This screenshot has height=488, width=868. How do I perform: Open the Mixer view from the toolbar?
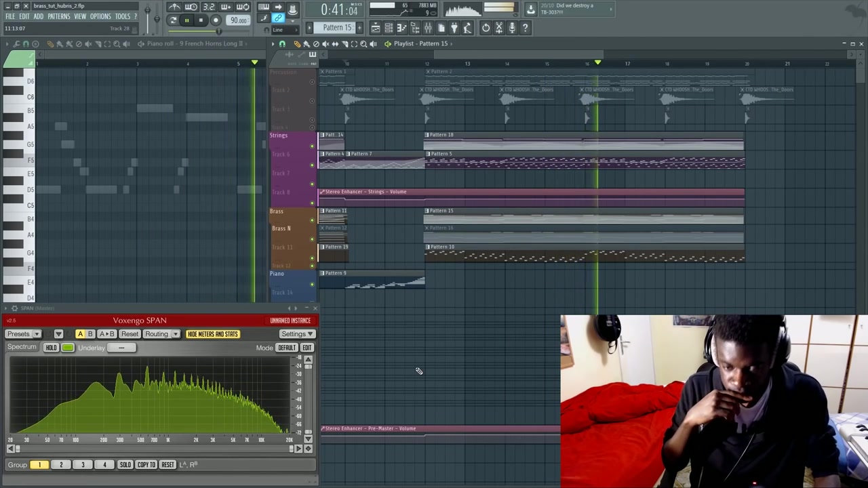(x=429, y=27)
